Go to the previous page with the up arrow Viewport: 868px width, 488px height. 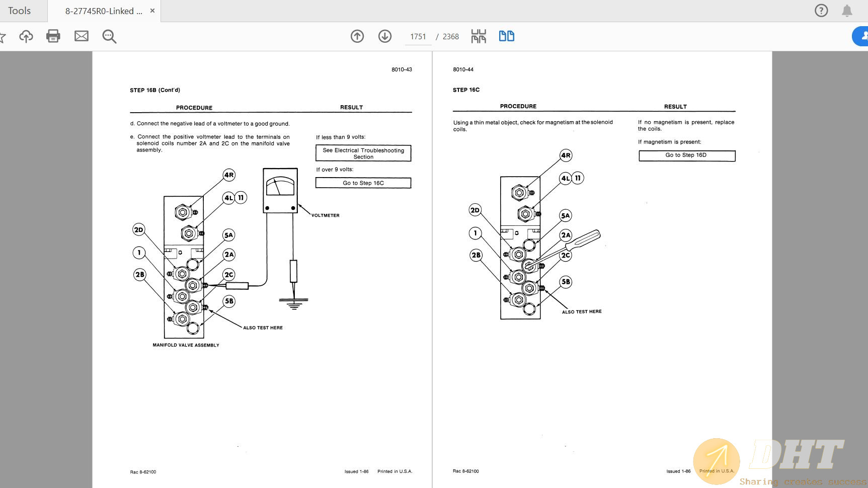tap(357, 36)
